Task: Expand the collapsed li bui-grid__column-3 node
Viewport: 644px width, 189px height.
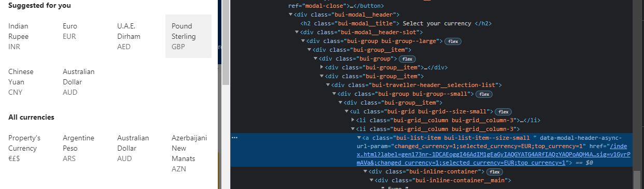Action: 353,120
